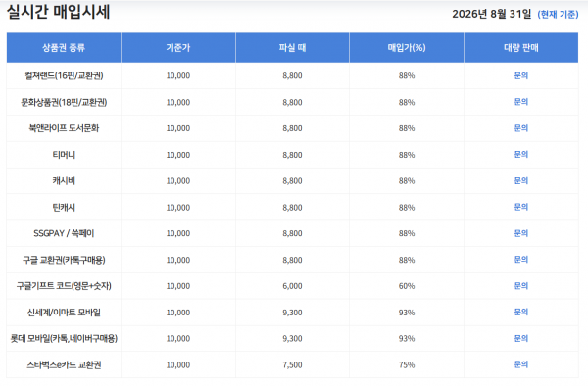Click 10,000 기준가 in 롯데 모바일 row
This screenshot has height=386, width=588.
point(178,338)
